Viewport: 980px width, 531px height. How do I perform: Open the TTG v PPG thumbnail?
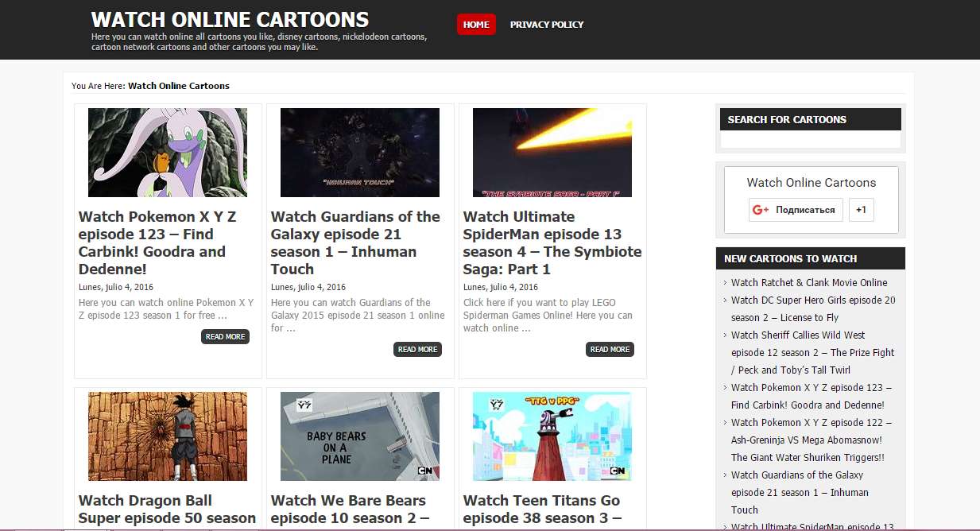(552, 436)
